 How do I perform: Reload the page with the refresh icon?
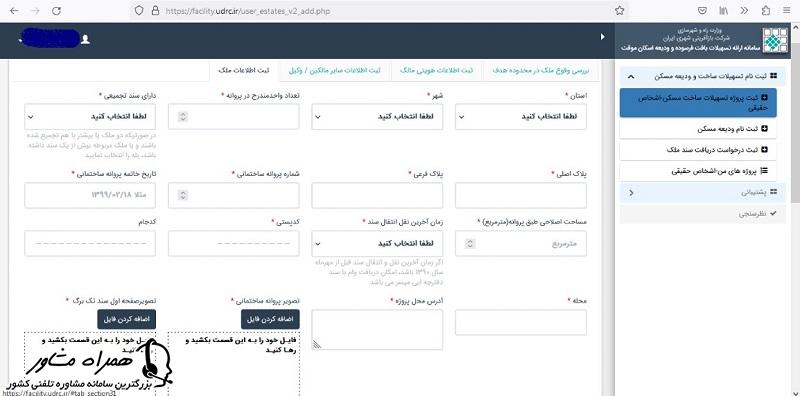[57, 11]
